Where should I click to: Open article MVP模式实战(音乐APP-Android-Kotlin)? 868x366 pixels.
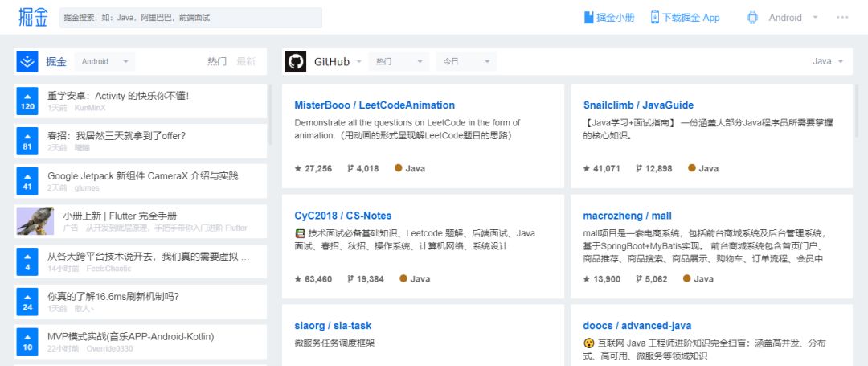pos(131,337)
